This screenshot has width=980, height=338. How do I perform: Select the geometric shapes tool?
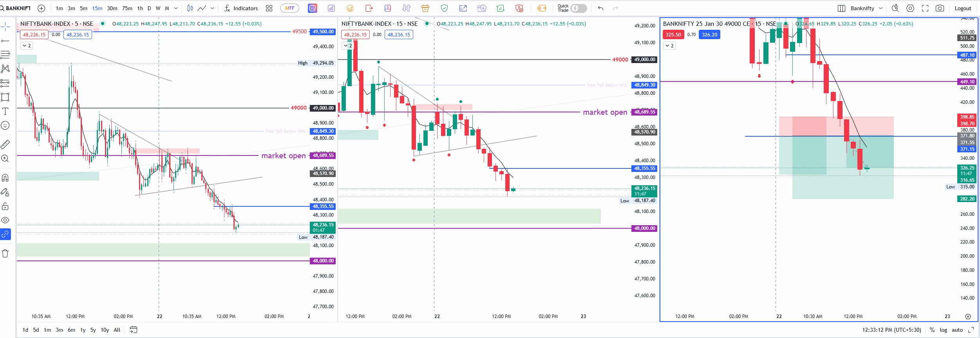pos(5,97)
